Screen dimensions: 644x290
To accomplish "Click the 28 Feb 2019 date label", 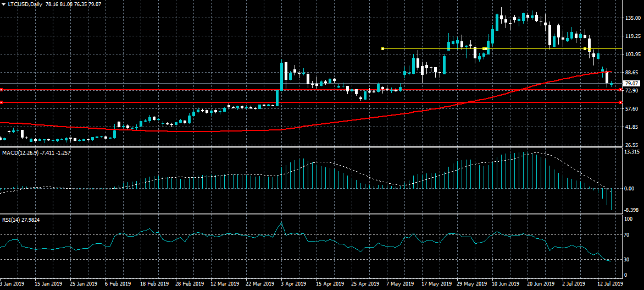I will click(190, 284).
